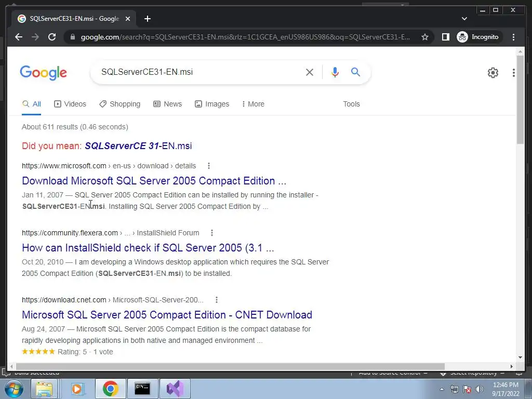532x399 pixels.
Task: Open options for the flexera.com result
Action: point(212,233)
